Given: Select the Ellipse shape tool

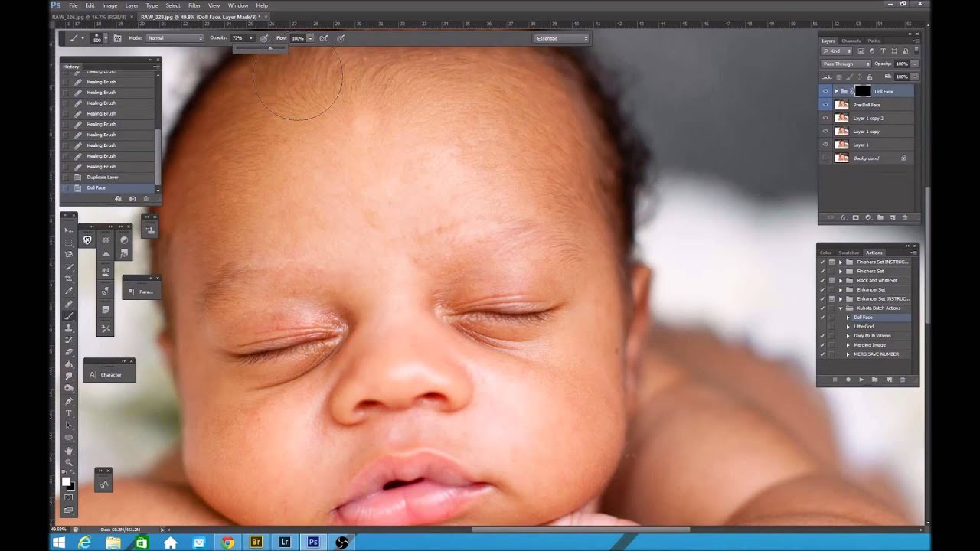Looking at the screenshot, I should pyautogui.click(x=69, y=437).
